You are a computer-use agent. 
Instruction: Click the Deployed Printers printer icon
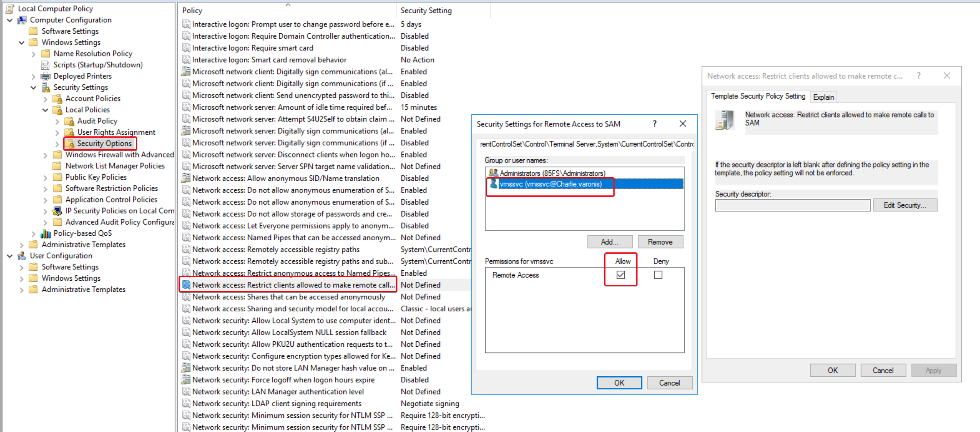tap(45, 76)
